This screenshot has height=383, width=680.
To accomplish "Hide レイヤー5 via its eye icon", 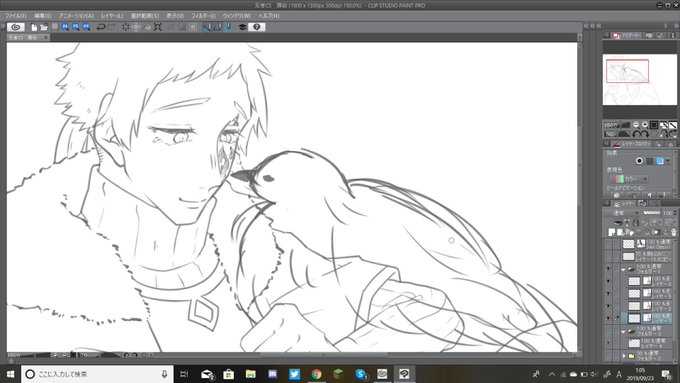I will pos(608,293).
